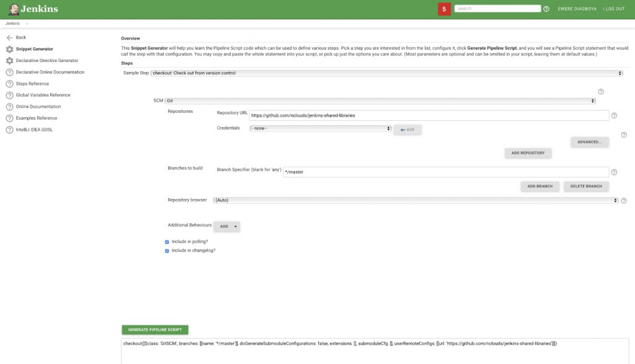Open Online Documentation sidebar link

(38, 107)
